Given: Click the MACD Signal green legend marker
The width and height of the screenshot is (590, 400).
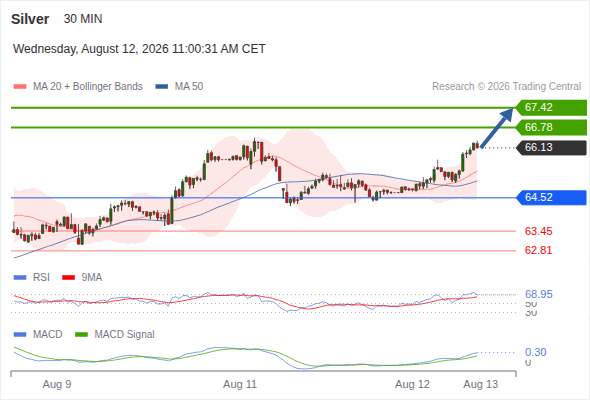Looking at the screenshot, I should (81, 335).
